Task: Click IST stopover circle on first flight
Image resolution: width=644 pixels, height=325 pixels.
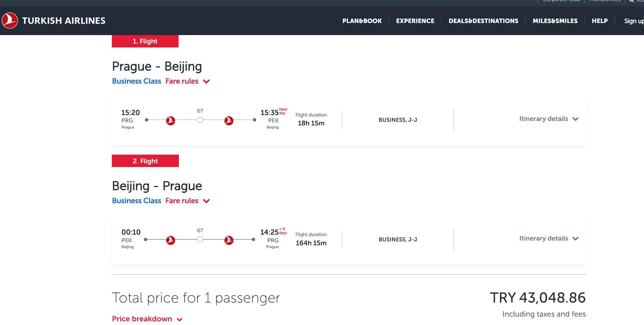Action: [200, 120]
